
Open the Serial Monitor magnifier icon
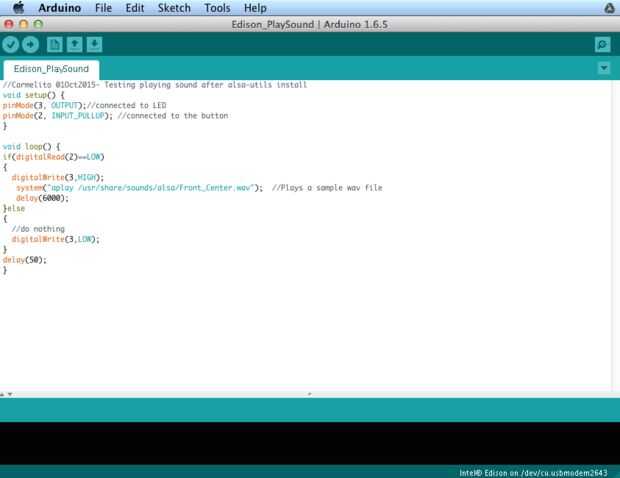(603, 44)
